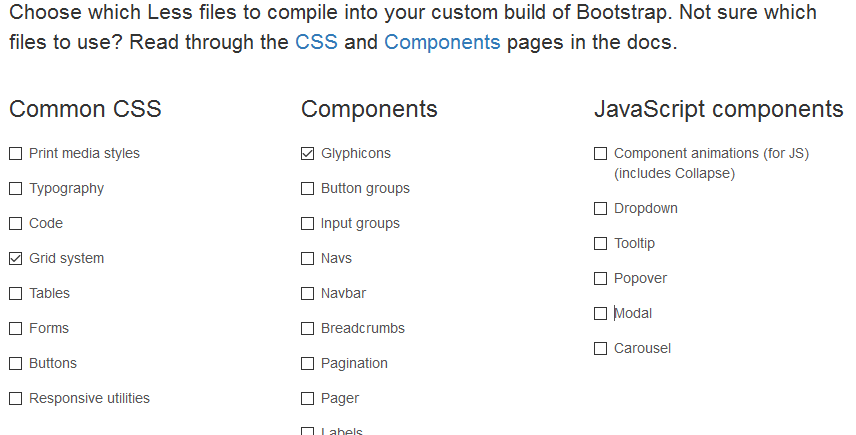The height and width of the screenshot is (435, 856).
Task: Enable Button groups component
Action: (x=308, y=189)
